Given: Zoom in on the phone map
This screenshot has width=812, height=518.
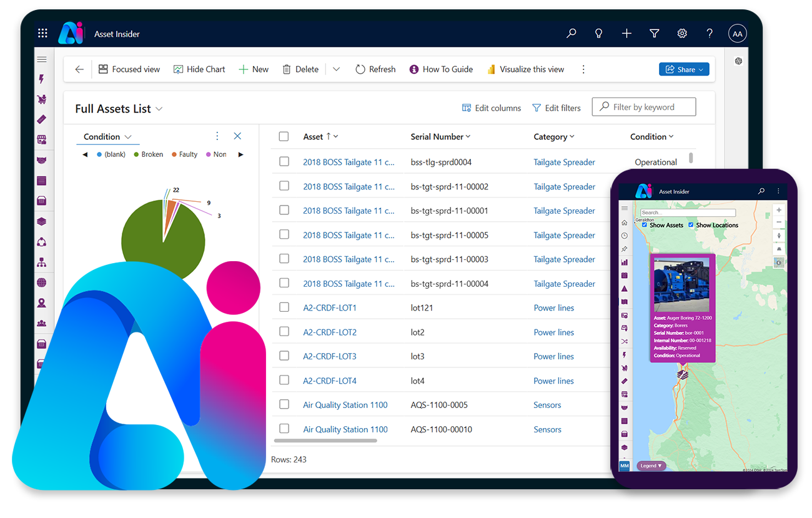Looking at the screenshot, I should point(779,211).
